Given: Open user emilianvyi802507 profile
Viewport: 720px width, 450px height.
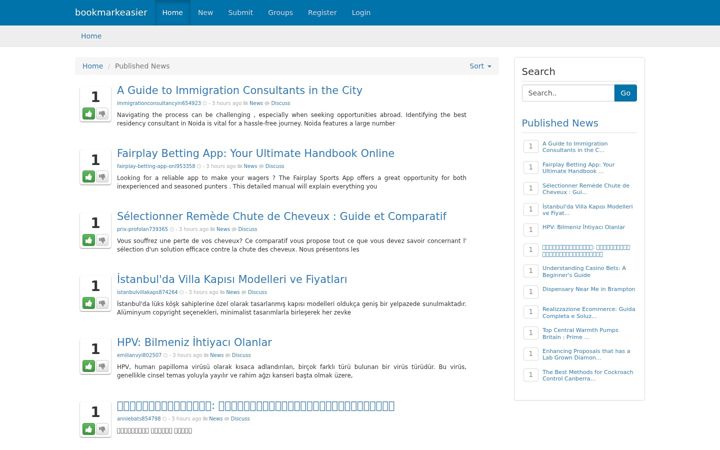Looking at the screenshot, I should click(139, 355).
